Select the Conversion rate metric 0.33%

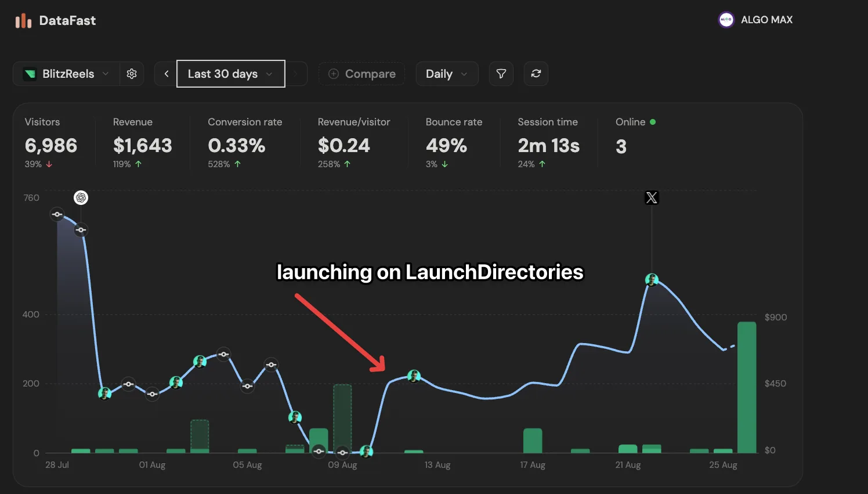tap(237, 145)
